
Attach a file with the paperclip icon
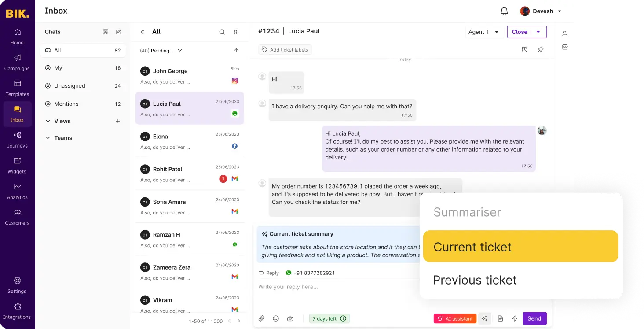coord(261,318)
